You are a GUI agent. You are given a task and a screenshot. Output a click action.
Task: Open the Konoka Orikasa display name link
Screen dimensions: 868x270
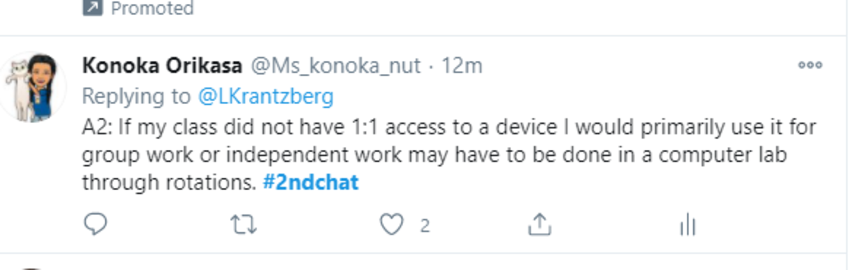162,66
